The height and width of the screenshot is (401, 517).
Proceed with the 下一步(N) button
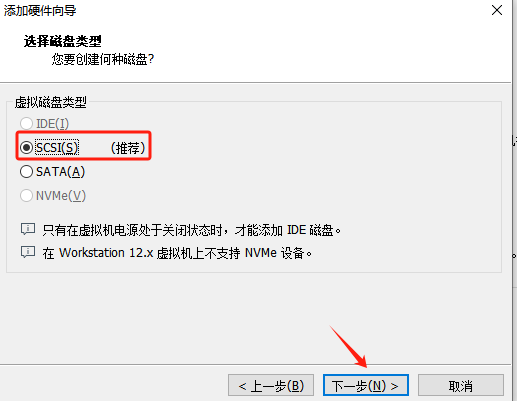click(366, 385)
